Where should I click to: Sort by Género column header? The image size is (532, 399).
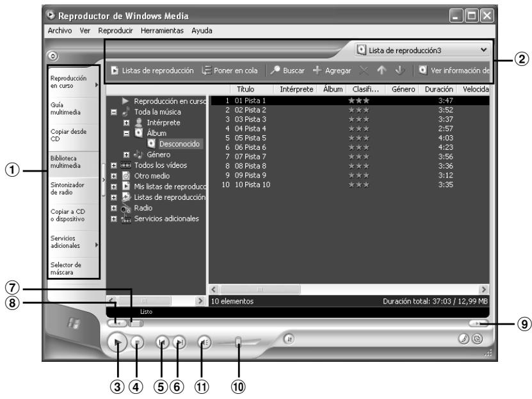click(x=403, y=89)
